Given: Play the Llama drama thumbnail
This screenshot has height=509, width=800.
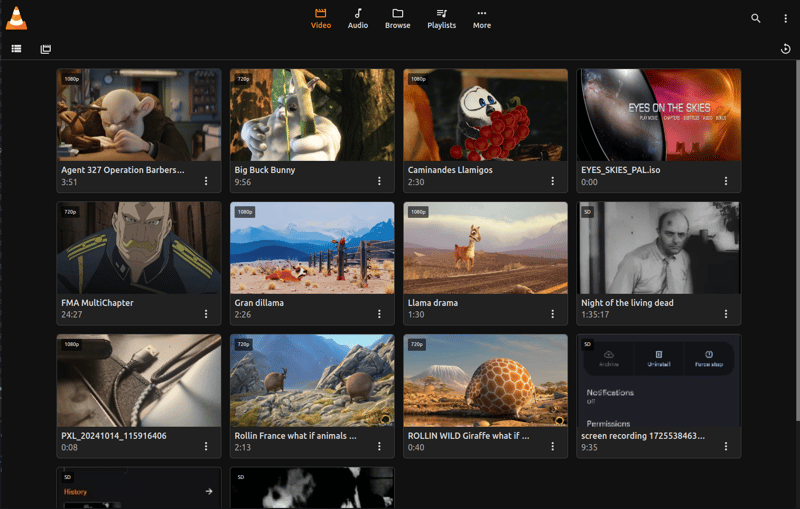Looking at the screenshot, I should point(485,248).
